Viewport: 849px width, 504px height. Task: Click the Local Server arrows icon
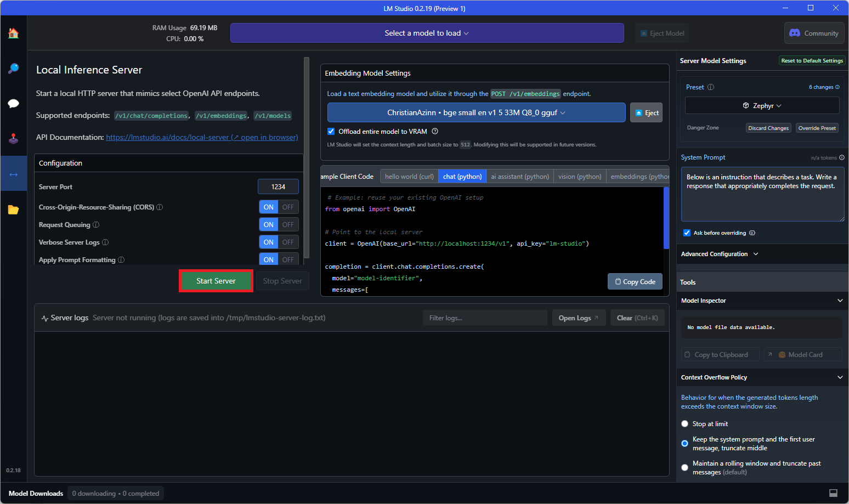coord(13,174)
